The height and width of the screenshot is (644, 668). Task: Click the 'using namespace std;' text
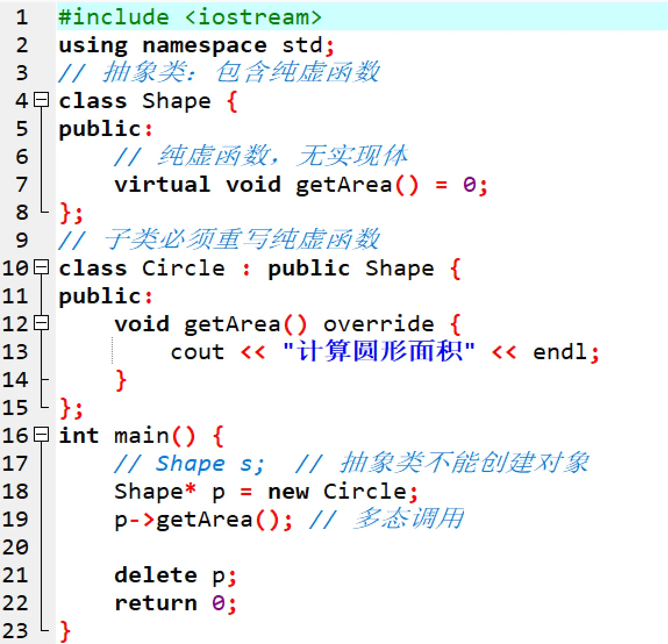[197, 45]
